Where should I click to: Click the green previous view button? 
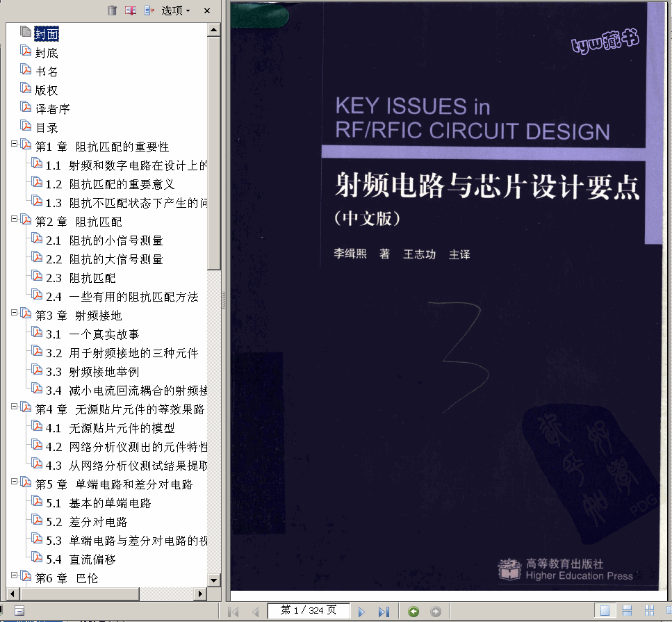tap(413, 612)
